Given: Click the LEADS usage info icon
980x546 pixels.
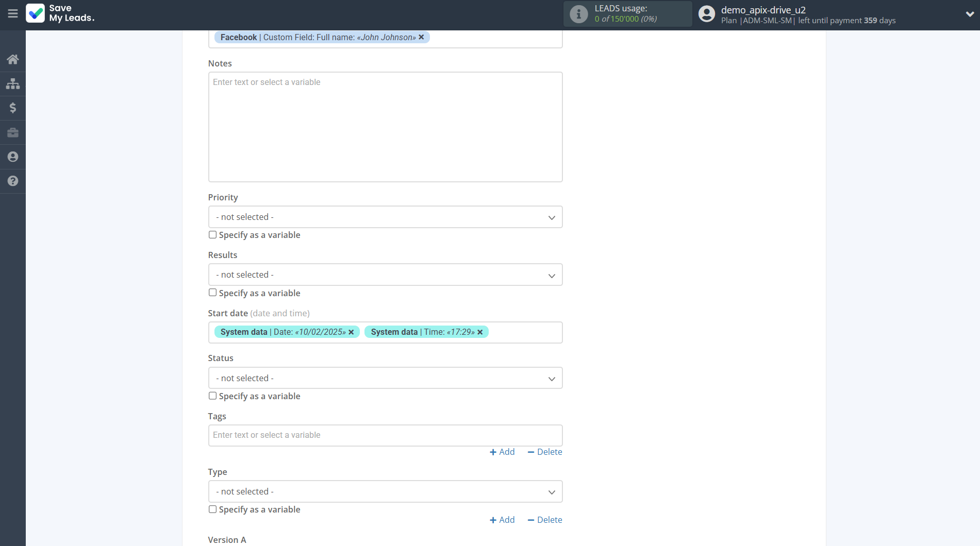Looking at the screenshot, I should click(x=578, y=14).
